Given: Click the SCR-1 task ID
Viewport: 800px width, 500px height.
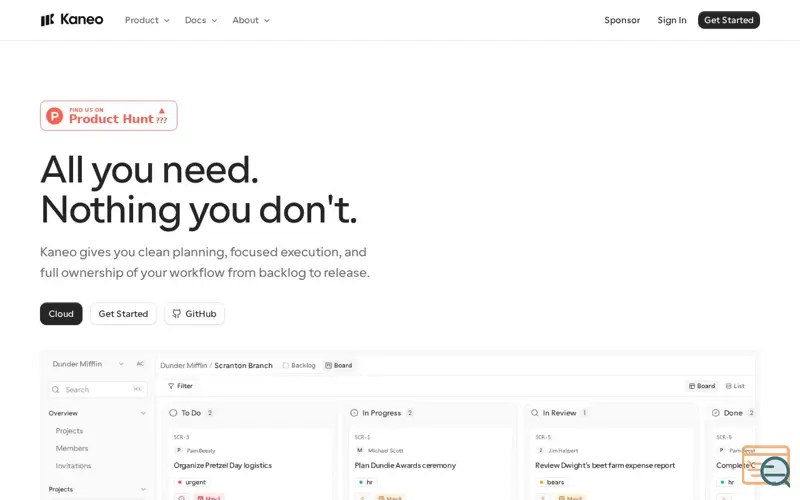Looking at the screenshot, I should (362, 437).
